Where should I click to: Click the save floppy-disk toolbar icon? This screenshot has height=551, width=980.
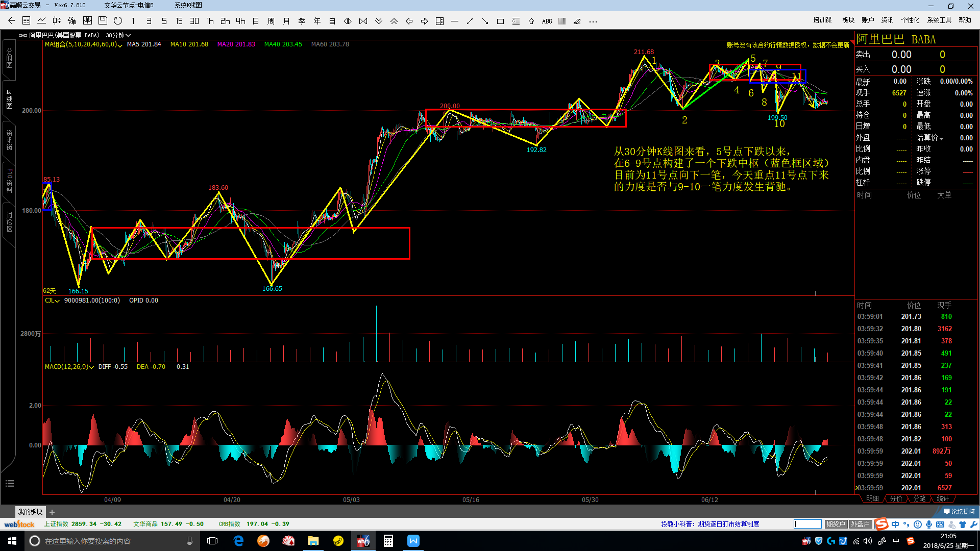point(103,21)
